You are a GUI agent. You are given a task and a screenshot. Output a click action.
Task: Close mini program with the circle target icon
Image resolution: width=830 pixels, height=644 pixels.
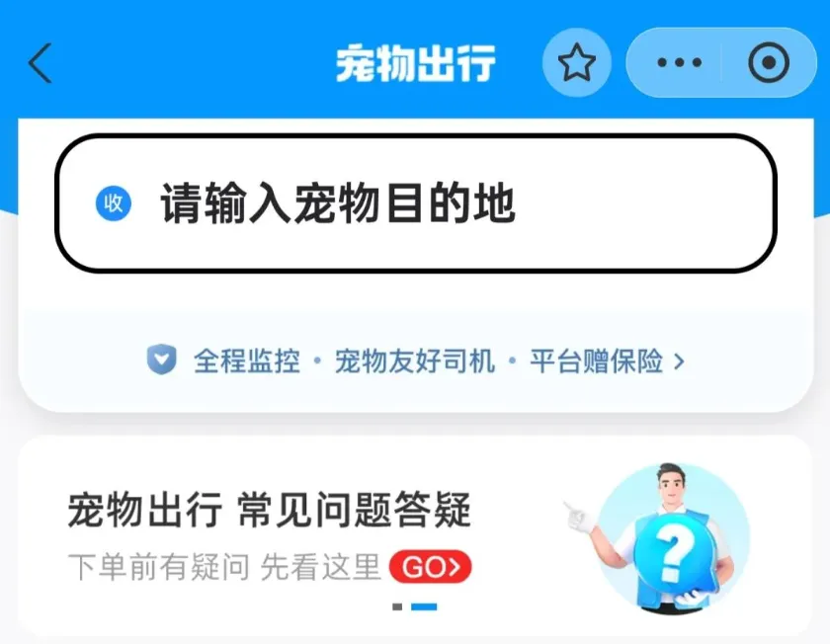coord(769,63)
